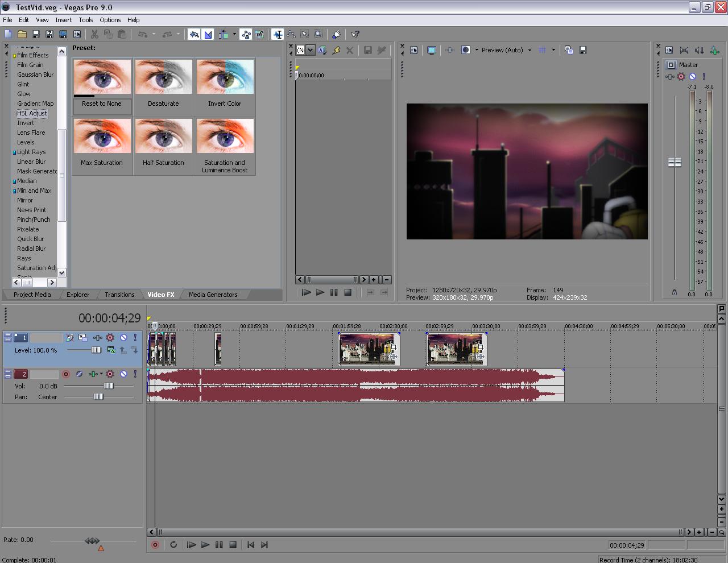Click trimmer Add Media FX lightning icon
The height and width of the screenshot is (563, 728).
(336, 50)
